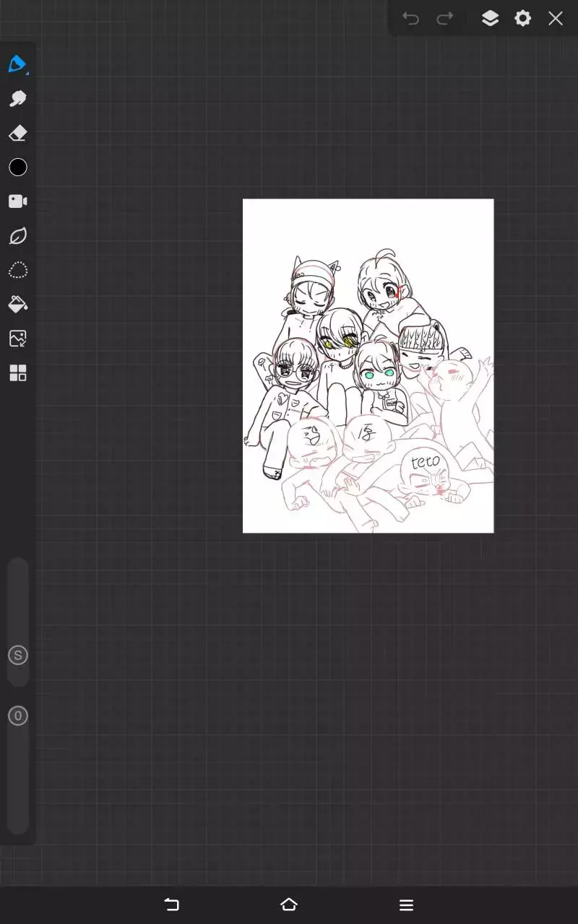Click the opacity 0 slider handle
This screenshot has height=924, width=578.
(17, 716)
